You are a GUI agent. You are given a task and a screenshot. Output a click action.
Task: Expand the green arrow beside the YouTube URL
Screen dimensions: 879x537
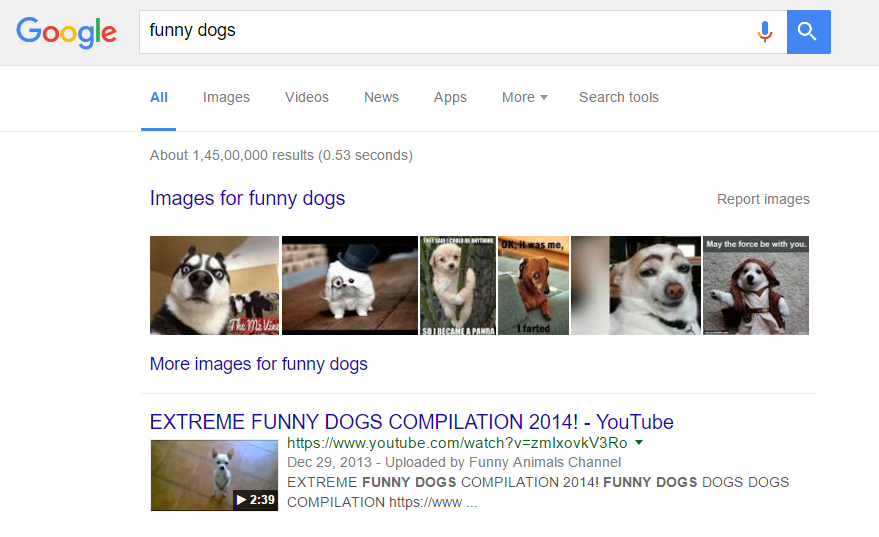click(x=639, y=443)
